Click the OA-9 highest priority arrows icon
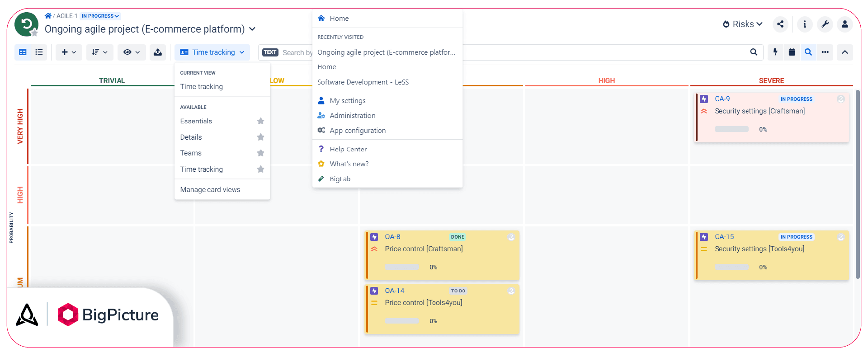 (704, 111)
